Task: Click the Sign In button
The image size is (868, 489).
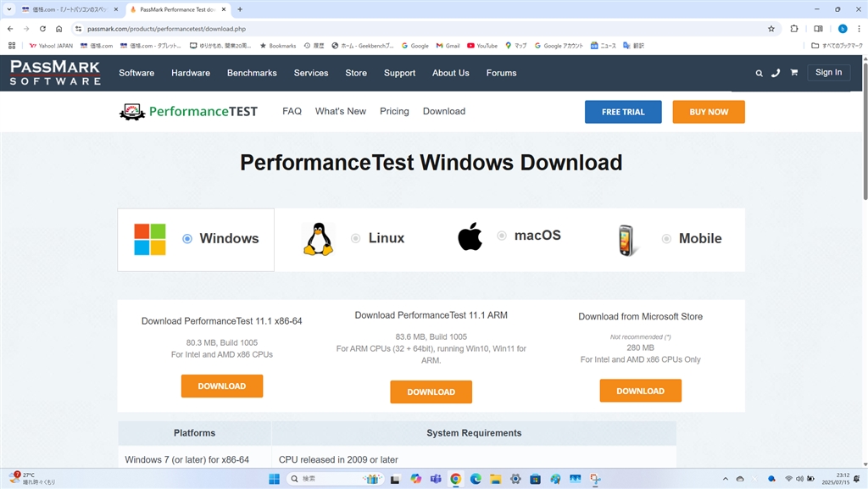Action: (829, 73)
